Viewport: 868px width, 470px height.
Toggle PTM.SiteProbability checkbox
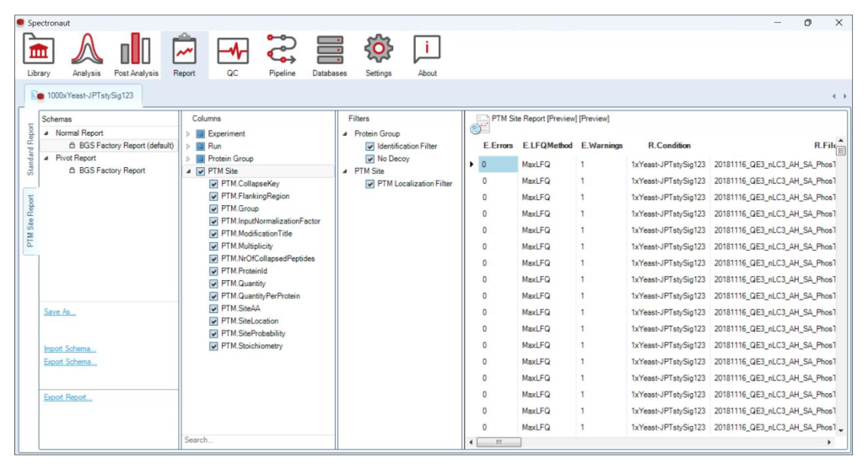coord(213,334)
